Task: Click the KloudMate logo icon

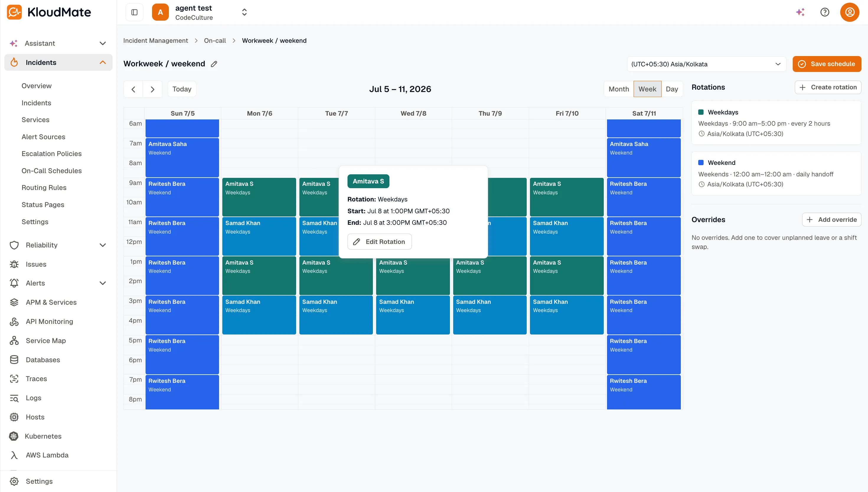Action: (x=14, y=12)
